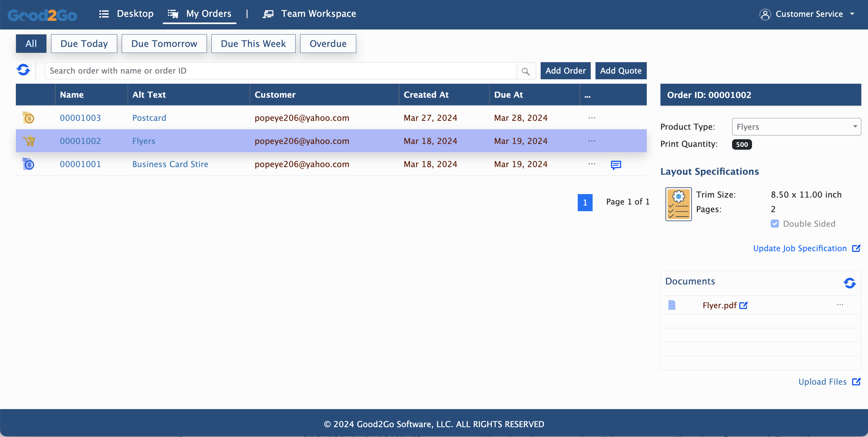Filter orders Due Today

coord(84,43)
